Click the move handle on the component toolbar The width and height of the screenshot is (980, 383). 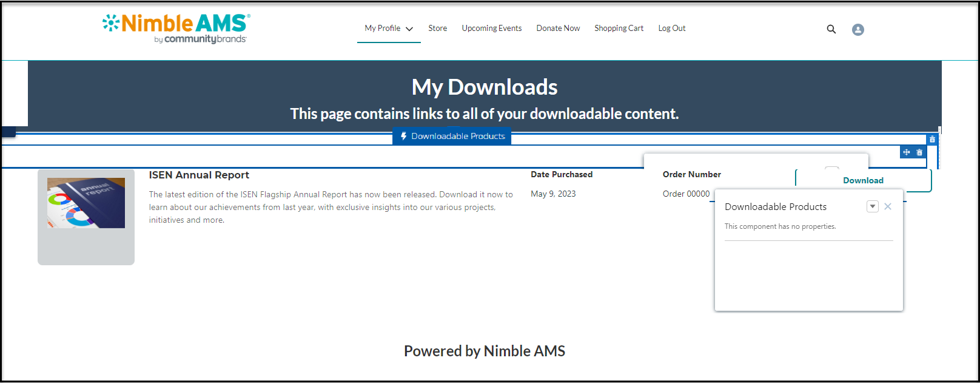tap(907, 152)
